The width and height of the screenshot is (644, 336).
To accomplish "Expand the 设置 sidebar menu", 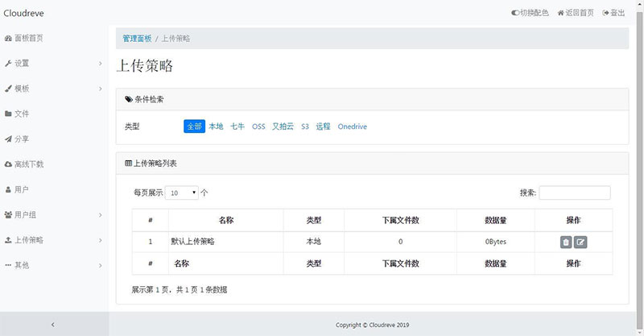I will point(52,63).
